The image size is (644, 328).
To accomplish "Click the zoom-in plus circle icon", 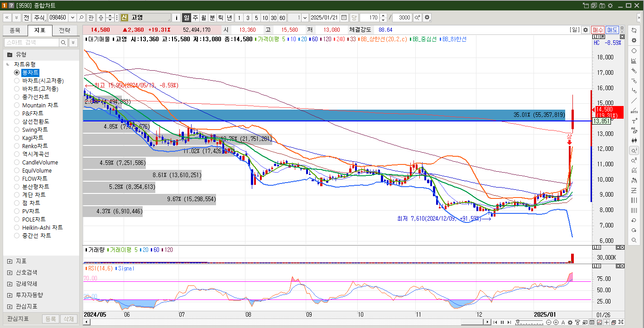I will coord(556,323).
